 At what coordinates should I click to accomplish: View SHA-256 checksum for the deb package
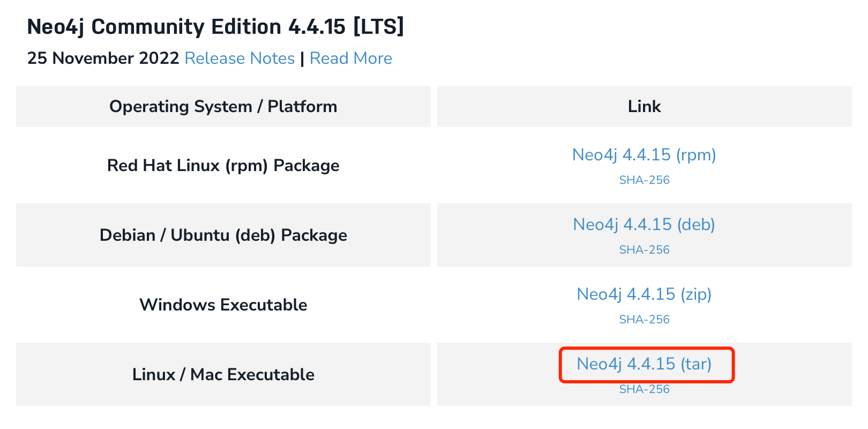[643, 250]
